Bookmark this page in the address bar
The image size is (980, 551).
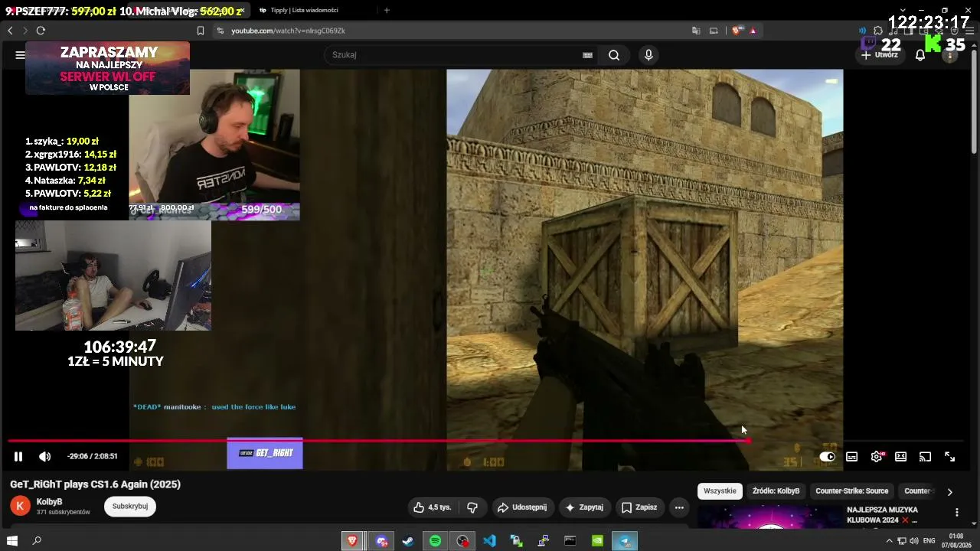click(201, 31)
